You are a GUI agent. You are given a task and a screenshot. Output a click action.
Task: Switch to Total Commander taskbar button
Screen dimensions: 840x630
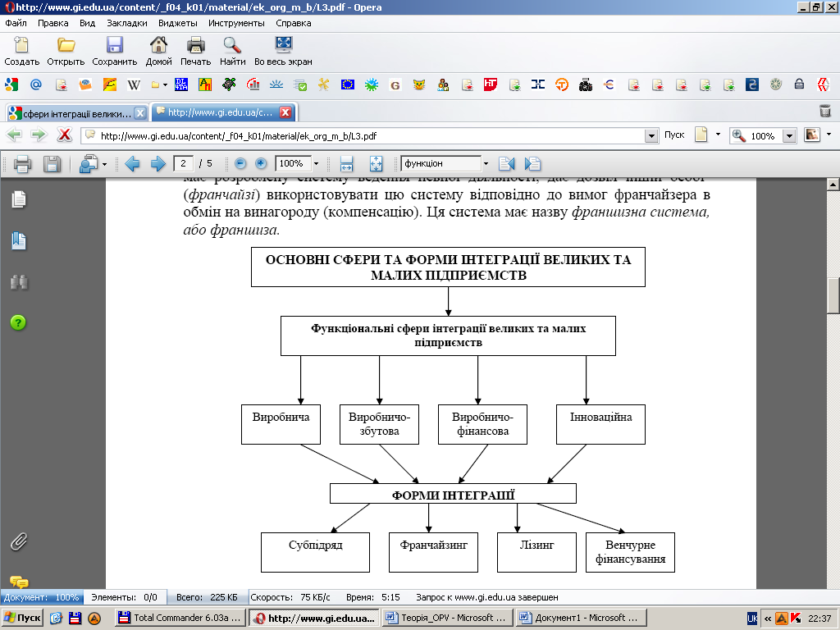tap(180, 618)
